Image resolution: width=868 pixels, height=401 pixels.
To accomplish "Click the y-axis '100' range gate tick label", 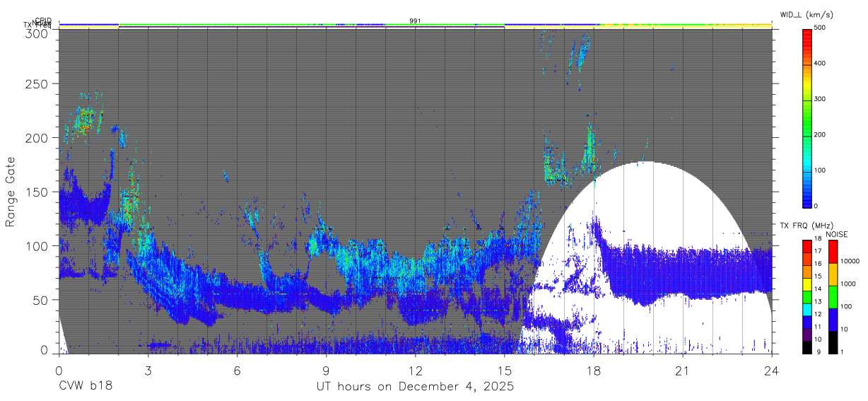I will coord(38,245).
